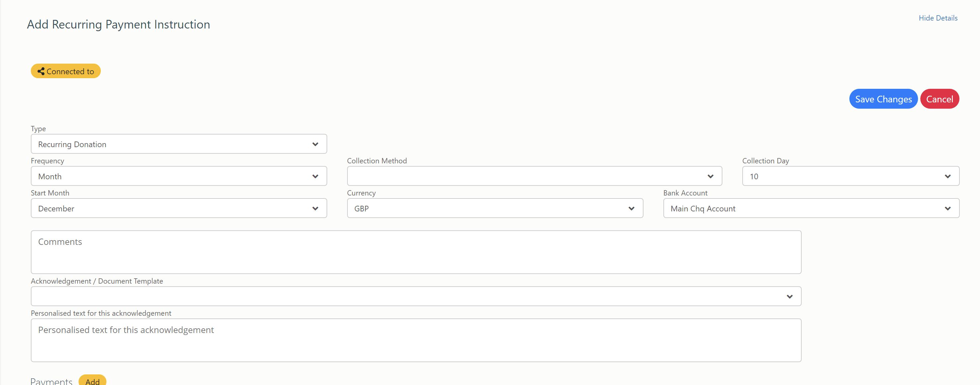Click the share icon on Connected to badge

pos(41,71)
